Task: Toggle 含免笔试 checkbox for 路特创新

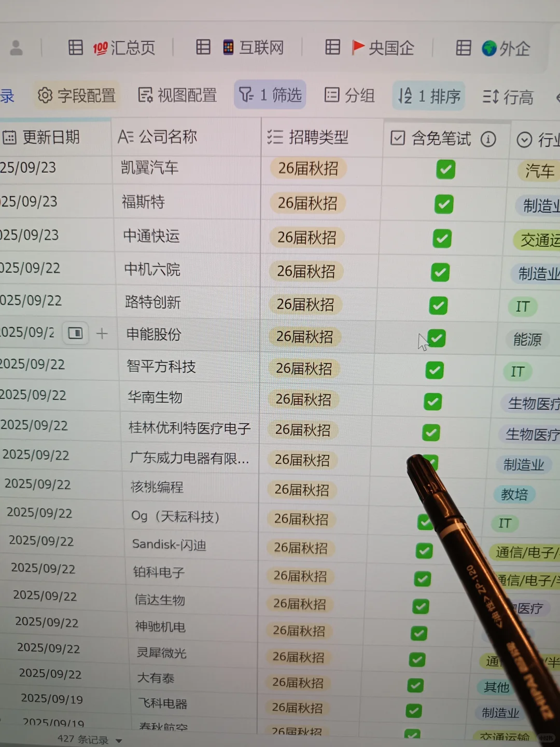Action: pyautogui.click(x=438, y=306)
